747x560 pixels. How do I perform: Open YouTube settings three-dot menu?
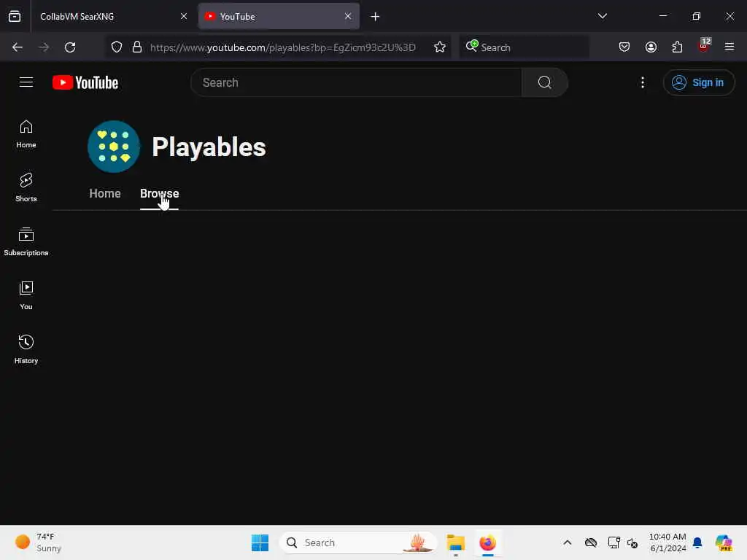tap(643, 82)
